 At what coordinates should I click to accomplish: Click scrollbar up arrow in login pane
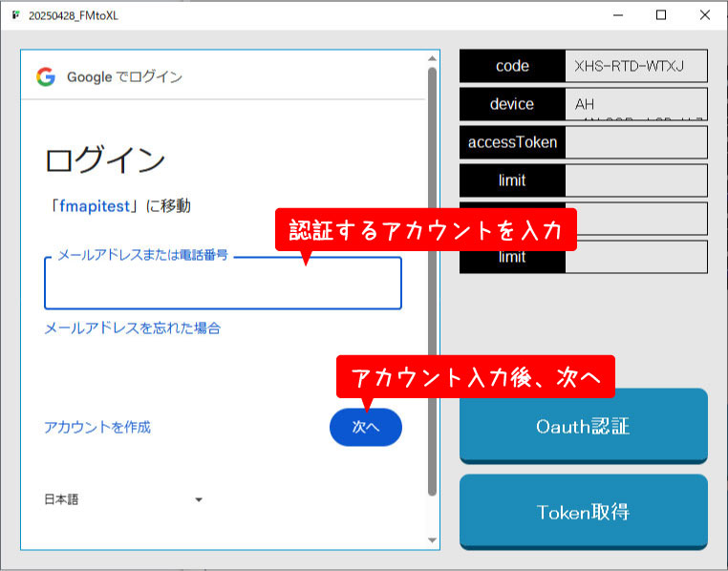pyautogui.click(x=432, y=58)
